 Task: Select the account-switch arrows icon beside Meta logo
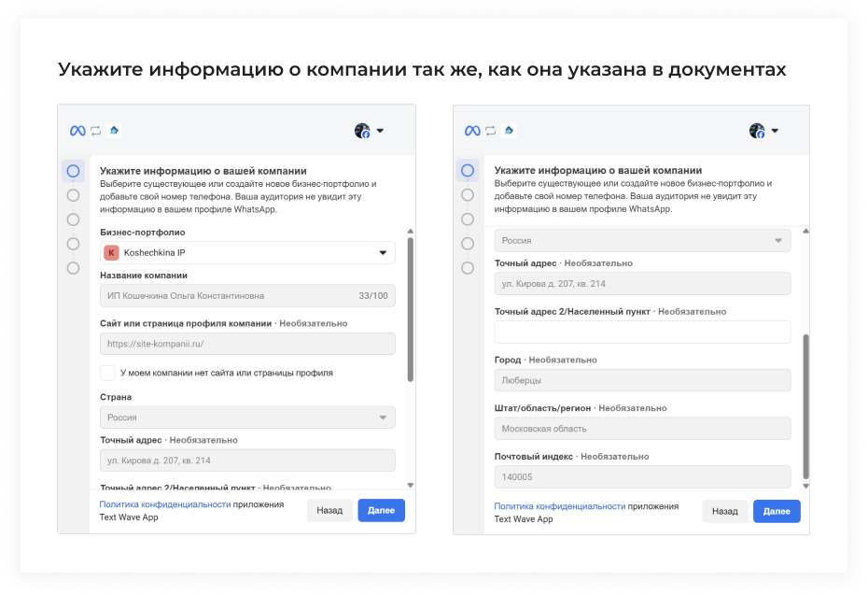click(x=93, y=130)
